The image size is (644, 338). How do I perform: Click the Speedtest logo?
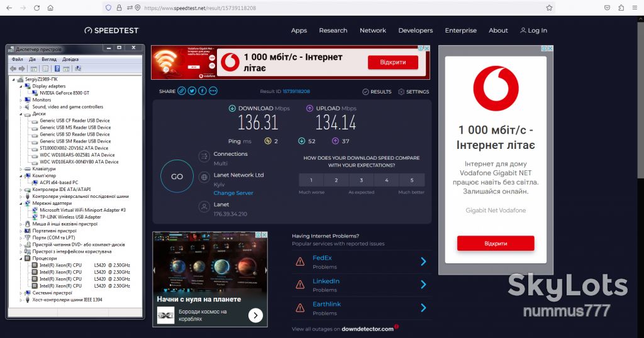click(112, 30)
